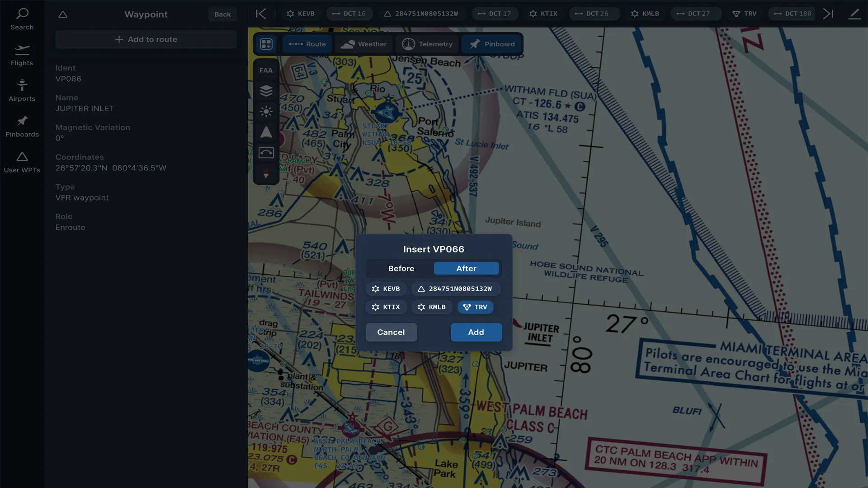Click the split-view grid icon above the map
Image resolution: width=868 pixels, height=488 pixels.
click(x=266, y=44)
